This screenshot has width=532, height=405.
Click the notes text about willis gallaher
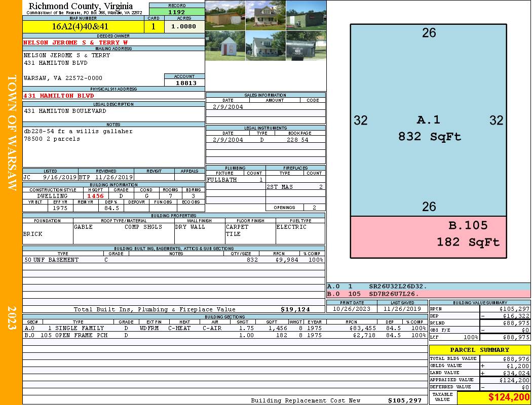(78, 132)
